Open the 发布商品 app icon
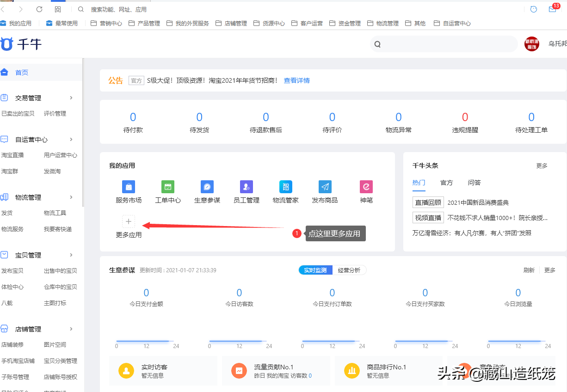Image resolution: width=567 pixels, height=392 pixels. point(325,187)
